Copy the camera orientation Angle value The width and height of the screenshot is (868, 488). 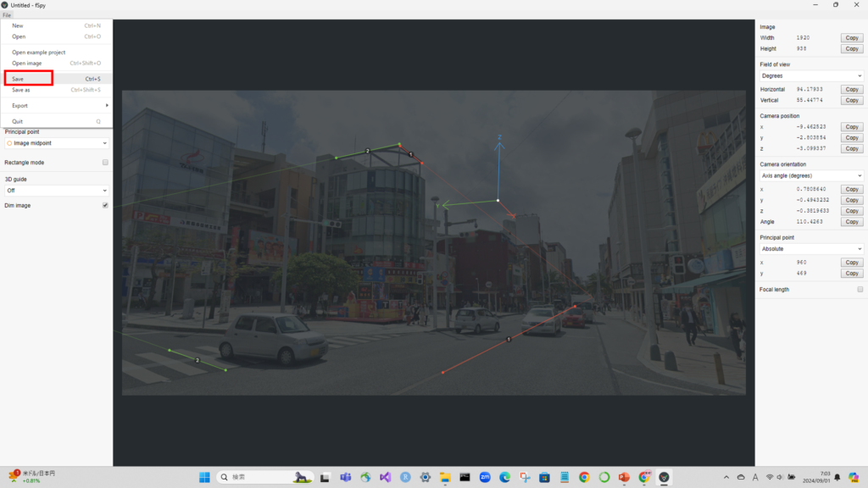tap(851, 222)
